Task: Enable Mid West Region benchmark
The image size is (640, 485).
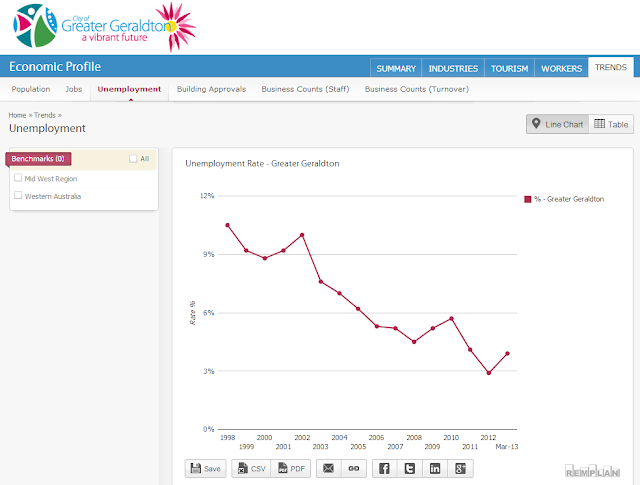Action: [x=18, y=178]
